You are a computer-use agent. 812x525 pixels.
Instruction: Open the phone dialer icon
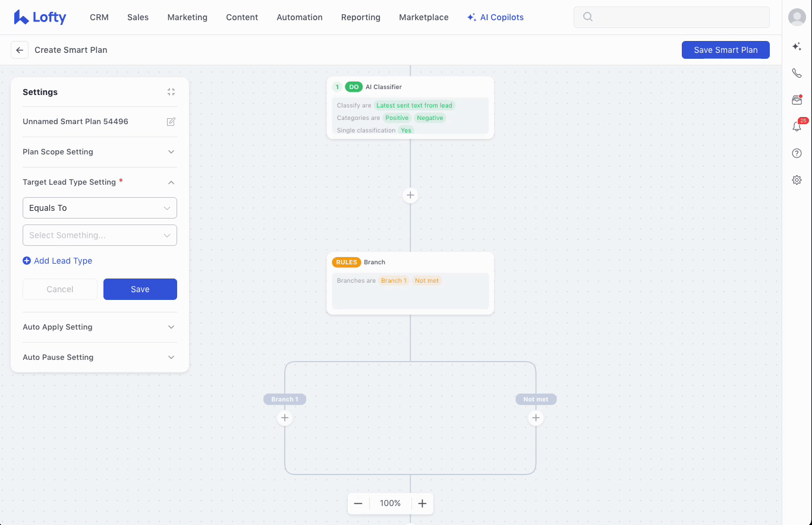pyautogui.click(x=797, y=73)
